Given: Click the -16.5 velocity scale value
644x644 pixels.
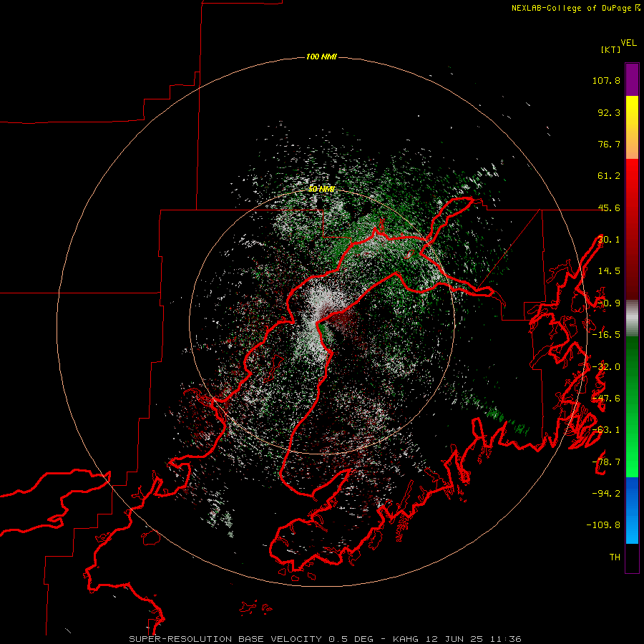Looking at the screenshot, I should coord(606,335).
